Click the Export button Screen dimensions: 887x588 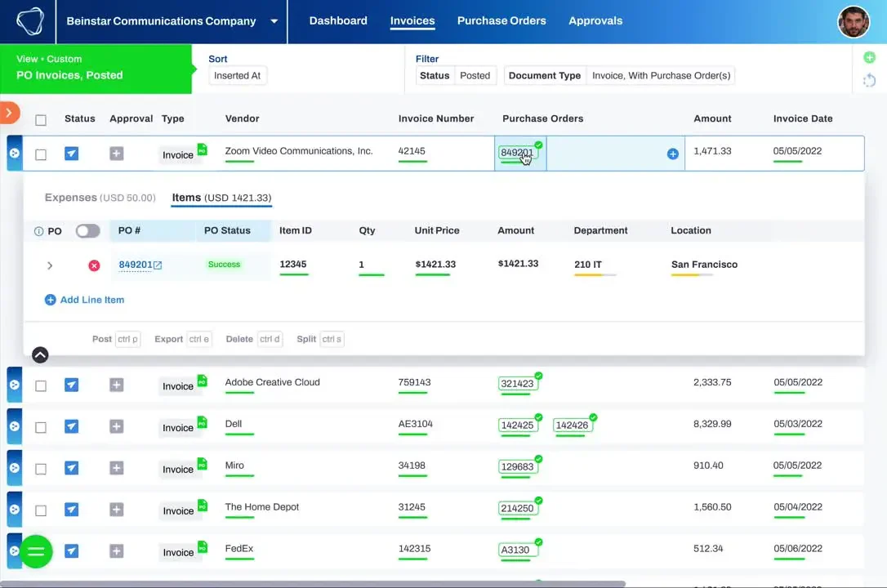pyautogui.click(x=182, y=339)
